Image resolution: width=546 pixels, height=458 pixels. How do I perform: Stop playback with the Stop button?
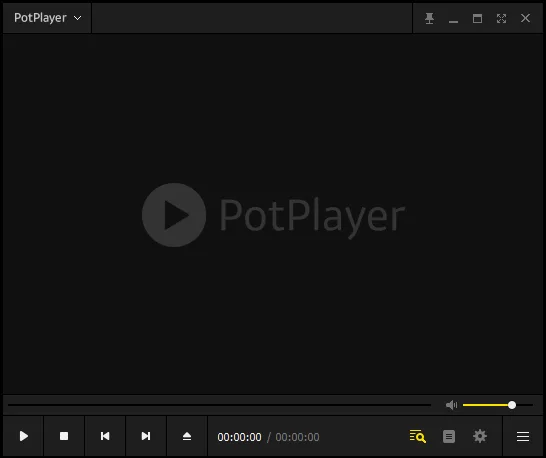point(64,436)
